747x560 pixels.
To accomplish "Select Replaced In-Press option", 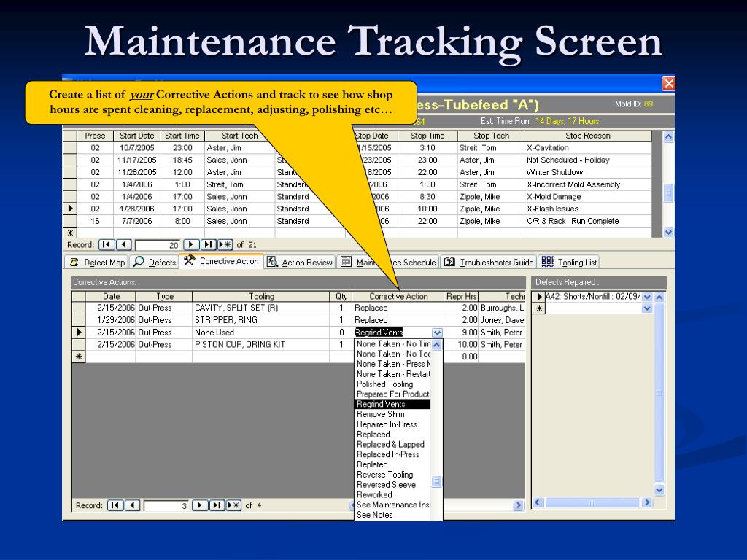I will click(x=392, y=455).
